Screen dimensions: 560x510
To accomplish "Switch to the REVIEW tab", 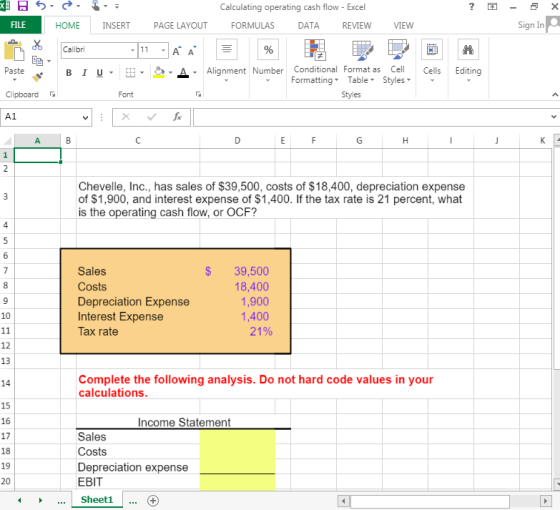I will coord(357,26).
